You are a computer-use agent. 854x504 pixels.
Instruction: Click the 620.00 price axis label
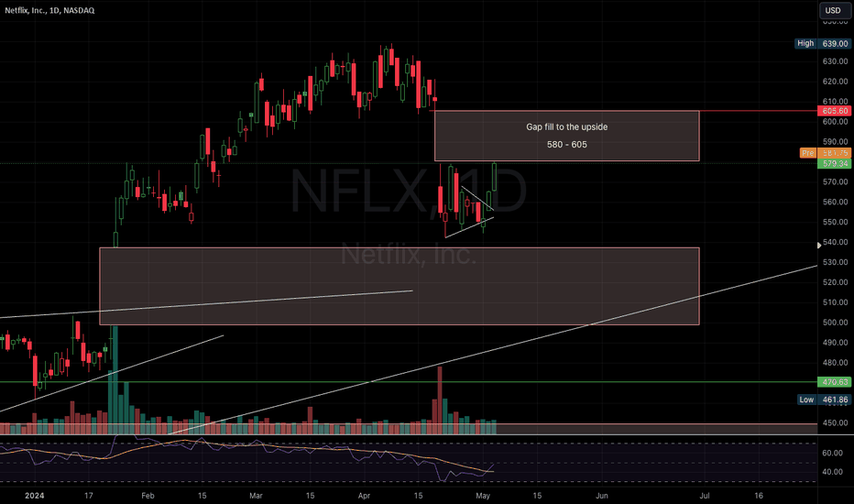click(836, 82)
